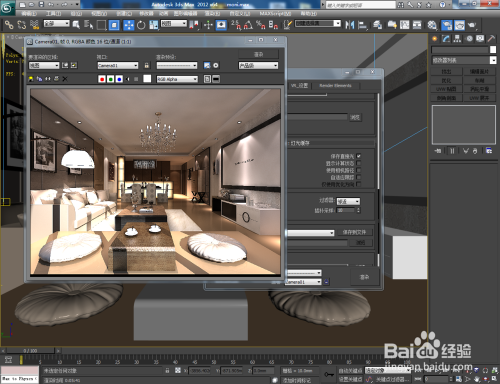The width and height of the screenshot is (500, 384).
Task: Open the 工具(T) menu
Action: (53, 14)
